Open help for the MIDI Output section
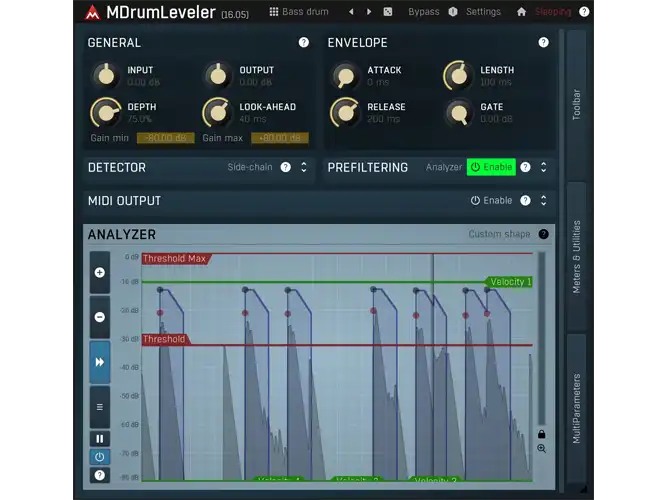667x500 pixels. tap(525, 200)
